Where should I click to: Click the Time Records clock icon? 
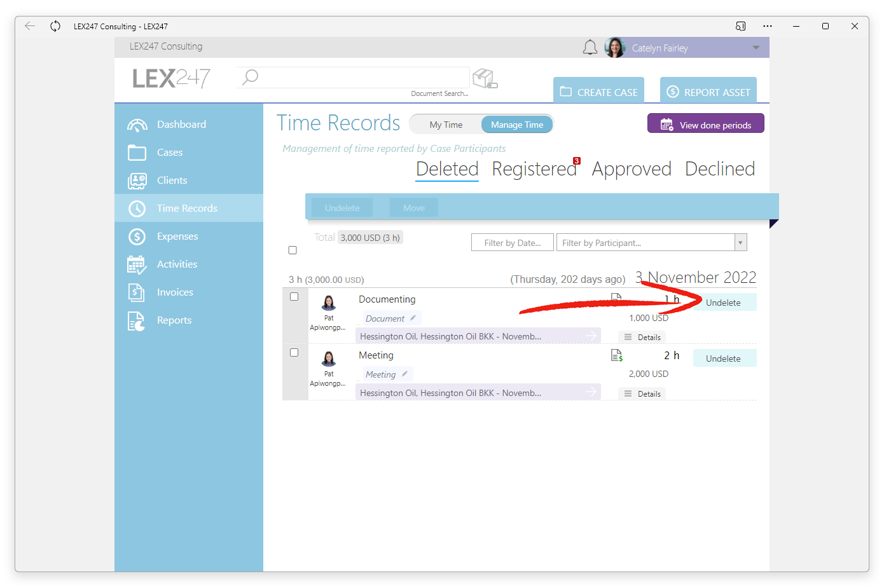137,209
